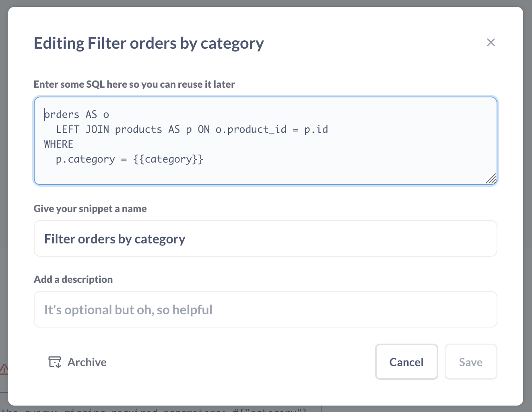Focus the snippet name input field
The image size is (532, 412).
point(265,239)
